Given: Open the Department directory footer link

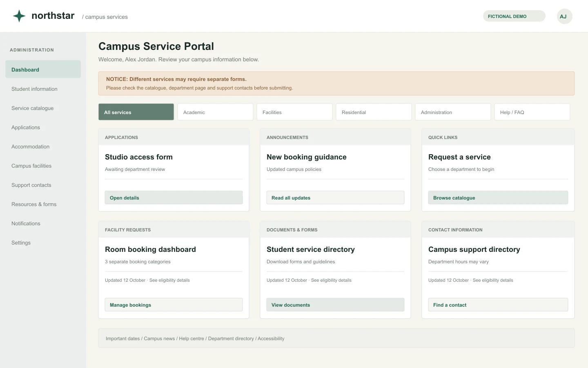Looking at the screenshot, I should [x=231, y=339].
